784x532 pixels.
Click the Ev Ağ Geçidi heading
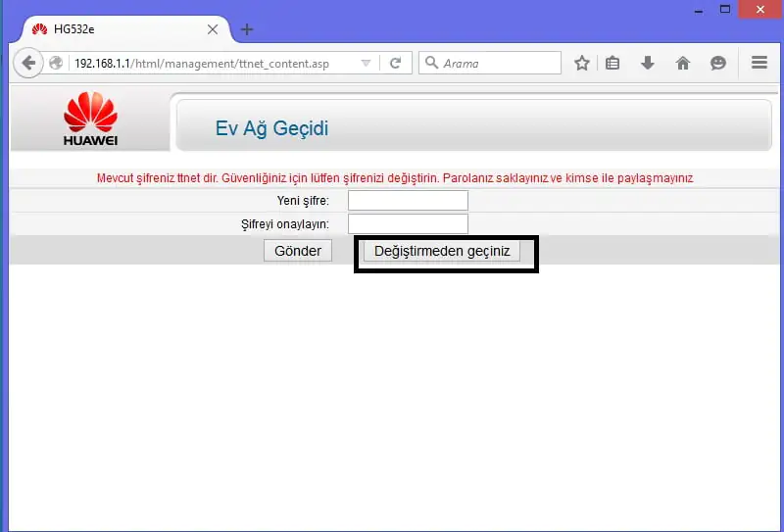[x=272, y=128]
